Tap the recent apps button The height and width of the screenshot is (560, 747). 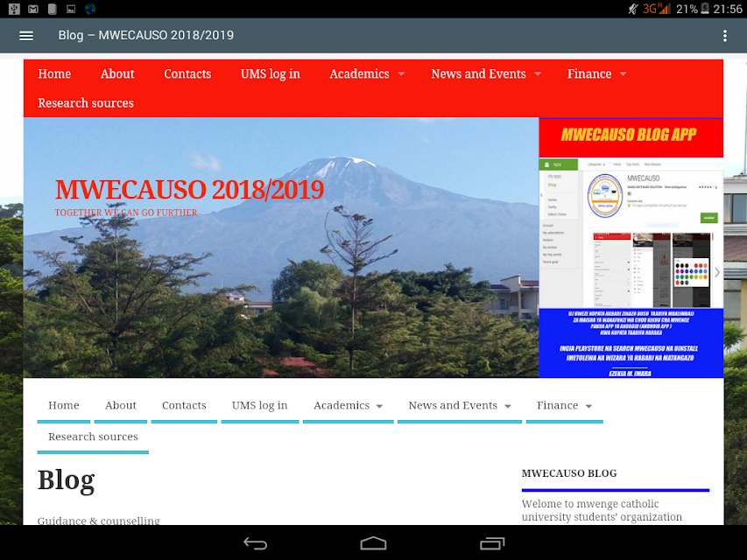point(491,543)
